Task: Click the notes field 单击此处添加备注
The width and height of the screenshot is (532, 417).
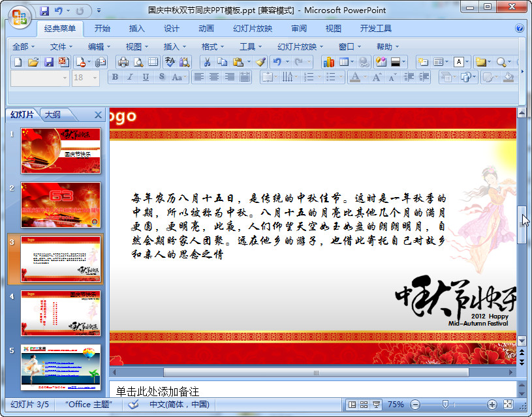Action: coord(312,390)
